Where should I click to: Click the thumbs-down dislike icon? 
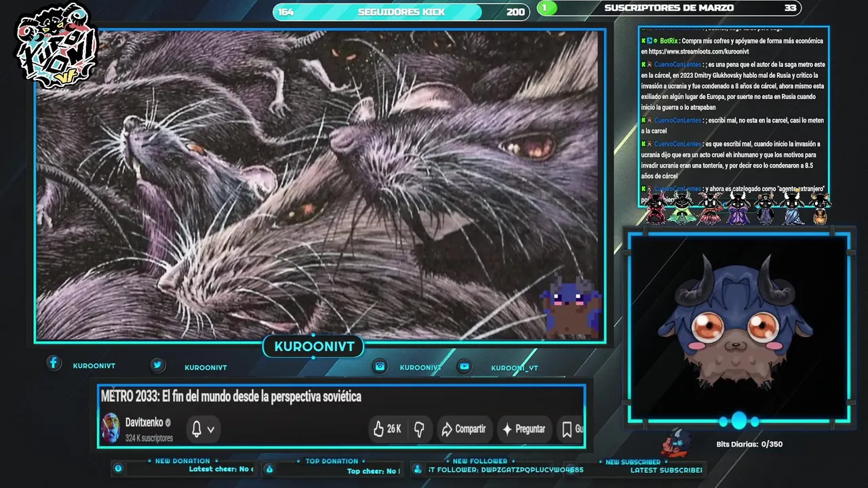pyautogui.click(x=419, y=429)
